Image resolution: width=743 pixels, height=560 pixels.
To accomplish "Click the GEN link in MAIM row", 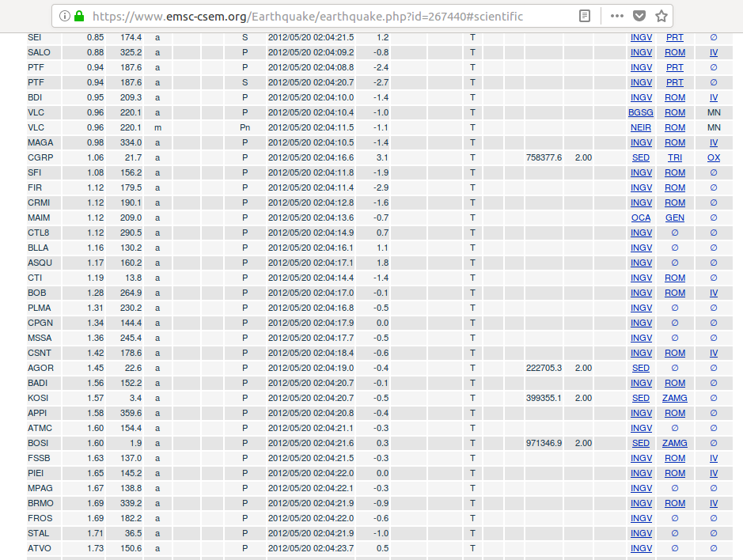I will click(674, 218).
